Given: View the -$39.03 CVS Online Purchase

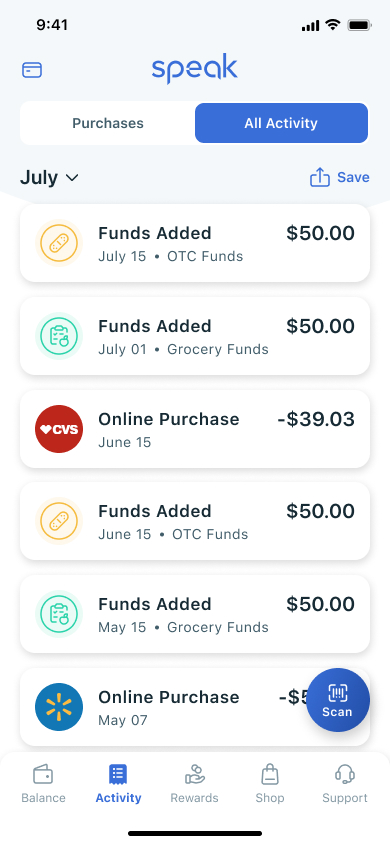Looking at the screenshot, I should pos(195,429).
